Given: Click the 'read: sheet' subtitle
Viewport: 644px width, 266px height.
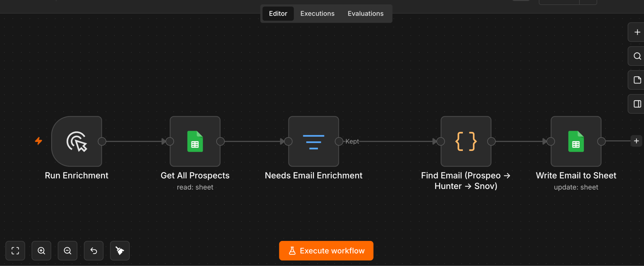Looking at the screenshot, I should pyautogui.click(x=195, y=187).
